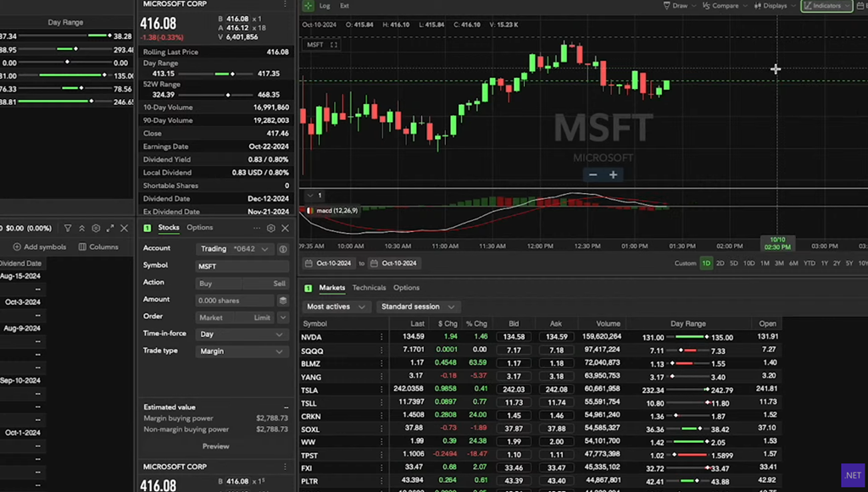Screen dimensions: 868x492
Task: Open the Most actives dropdown
Action: pos(337,307)
